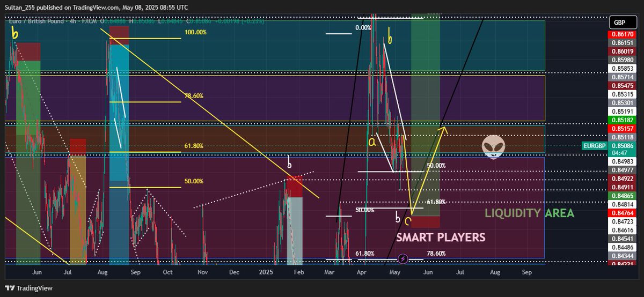Screen dimensions: 644x297
Task: Click the yellow 78.60% Fibonacci label
Action: point(195,95)
